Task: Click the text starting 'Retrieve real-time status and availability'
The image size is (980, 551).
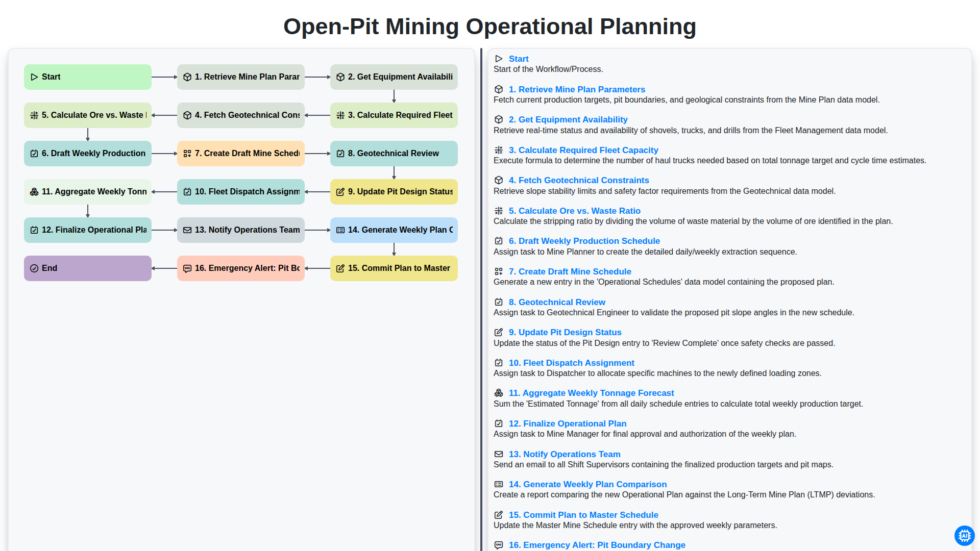Action: click(691, 130)
